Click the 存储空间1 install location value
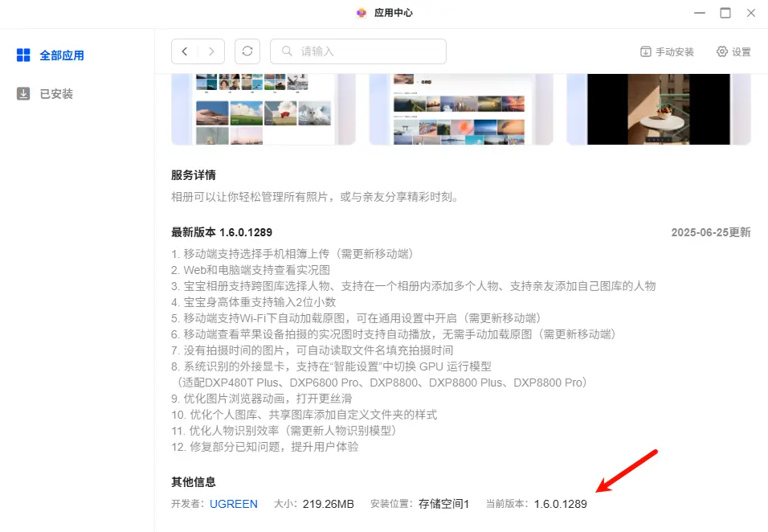The image size is (768, 532). tap(443, 504)
